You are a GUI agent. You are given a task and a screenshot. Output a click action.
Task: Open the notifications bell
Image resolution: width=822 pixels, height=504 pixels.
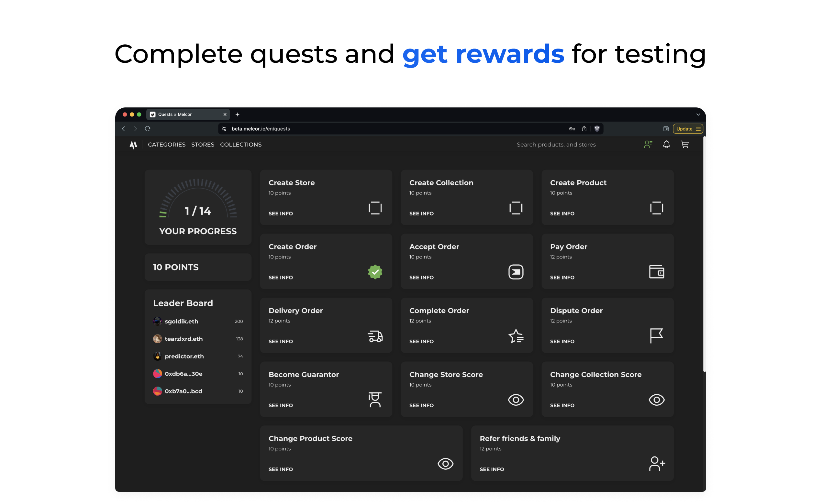(x=666, y=144)
